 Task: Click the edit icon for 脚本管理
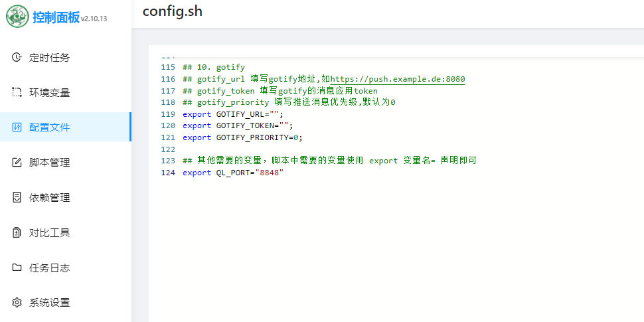coord(17,163)
